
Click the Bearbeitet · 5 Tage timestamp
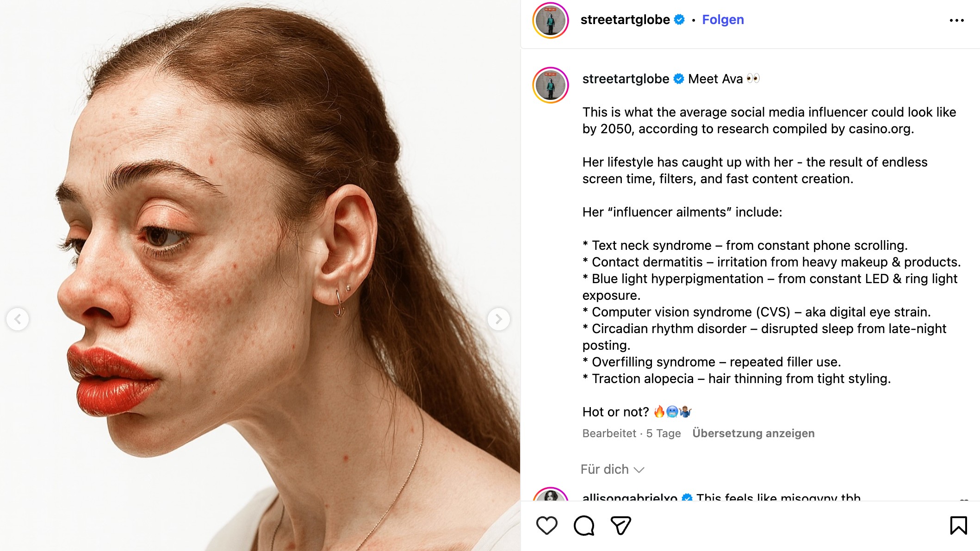click(x=631, y=433)
